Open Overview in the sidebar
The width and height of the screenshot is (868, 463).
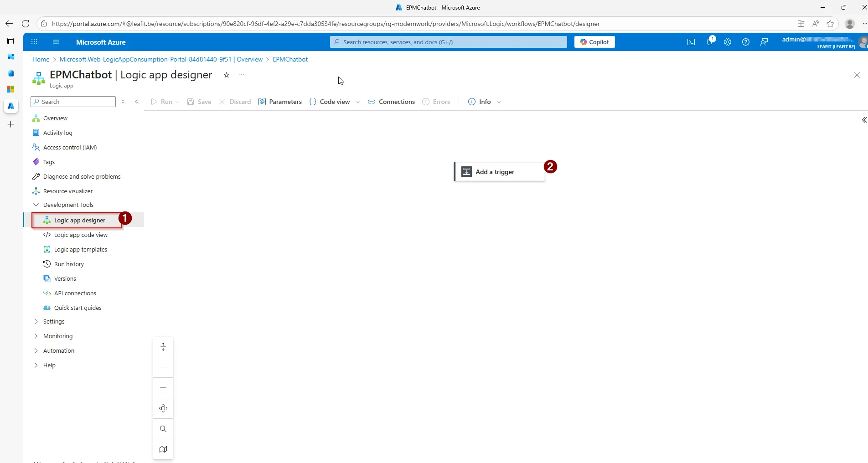[x=55, y=118]
